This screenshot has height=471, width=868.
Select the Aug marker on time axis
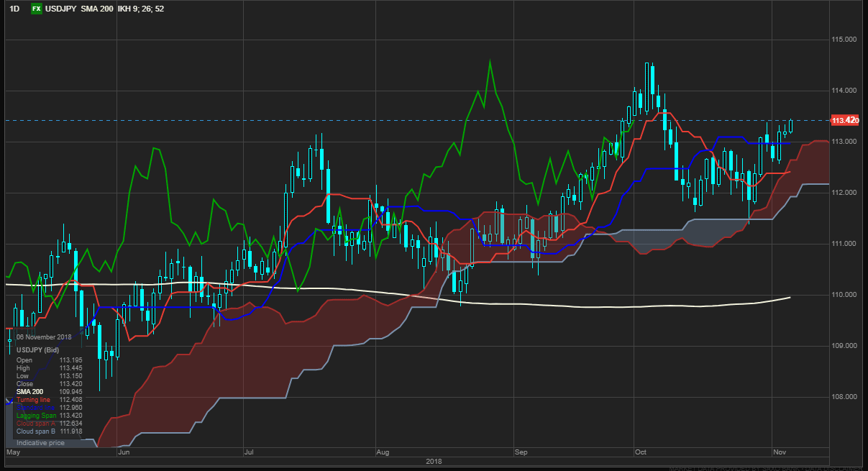pos(383,453)
